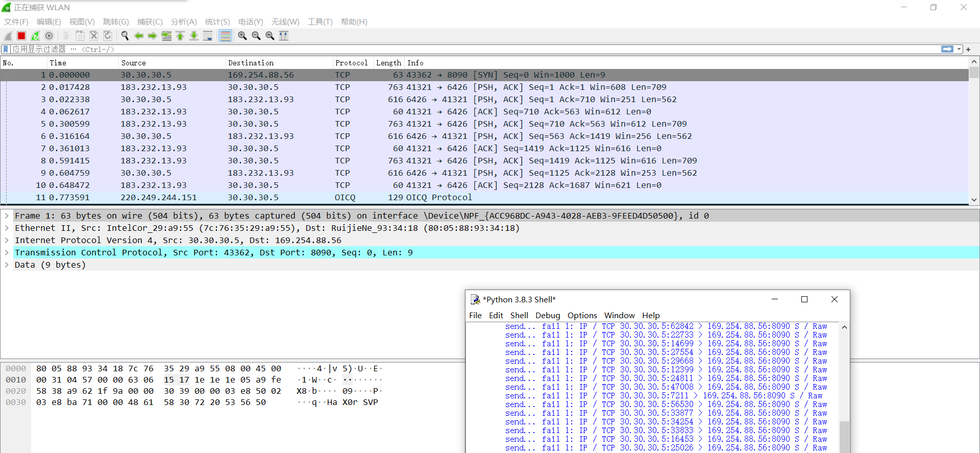Open the 无线(W) menu
Viewport: 980px width, 453px height.
(x=285, y=22)
